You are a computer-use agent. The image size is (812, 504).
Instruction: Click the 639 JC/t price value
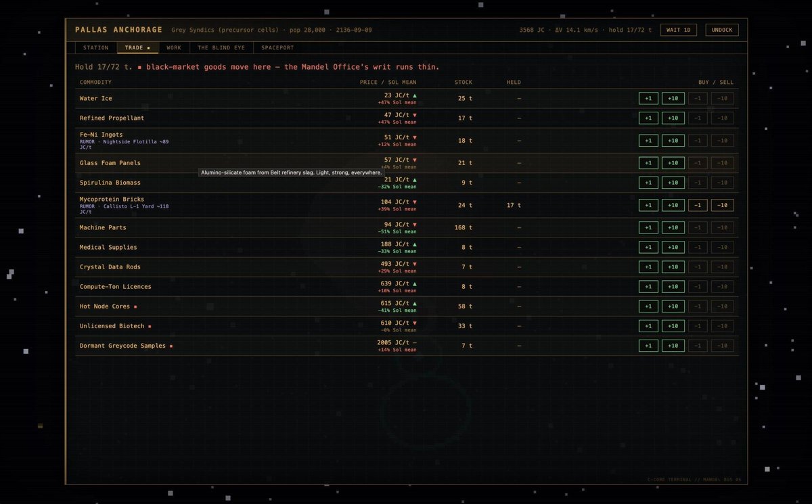[395, 283]
